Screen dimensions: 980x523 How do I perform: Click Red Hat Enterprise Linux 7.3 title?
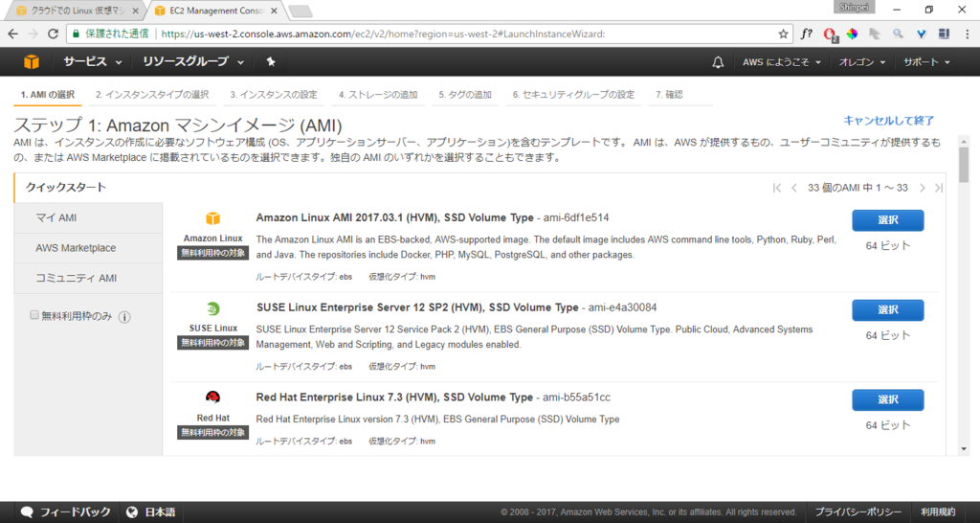394,398
